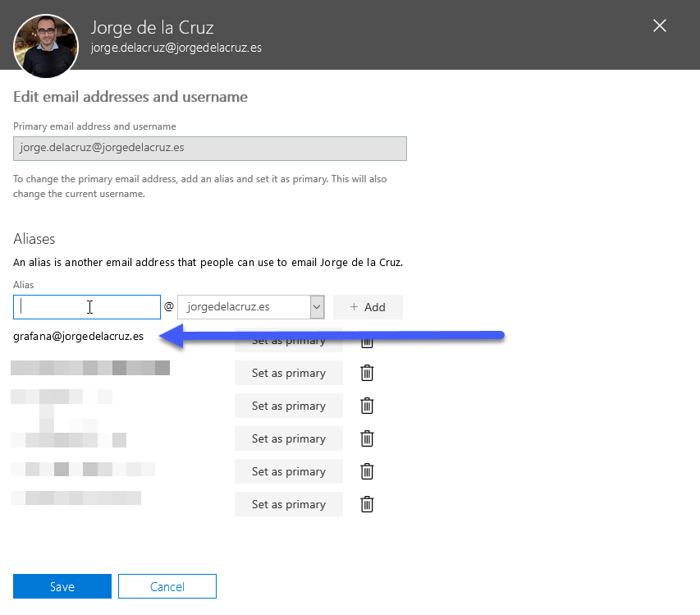The height and width of the screenshot is (615, 700).
Task: Close the edit email addresses panel
Action: 659,26
